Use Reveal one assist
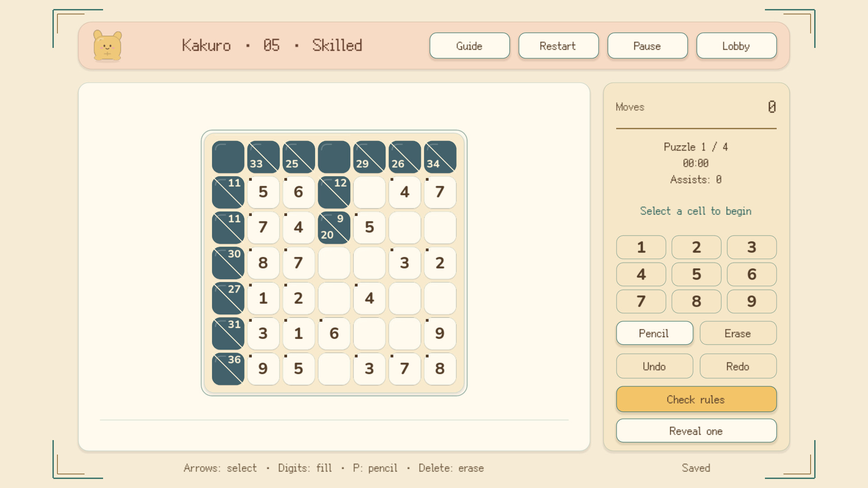The image size is (868, 488). pos(696,431)
